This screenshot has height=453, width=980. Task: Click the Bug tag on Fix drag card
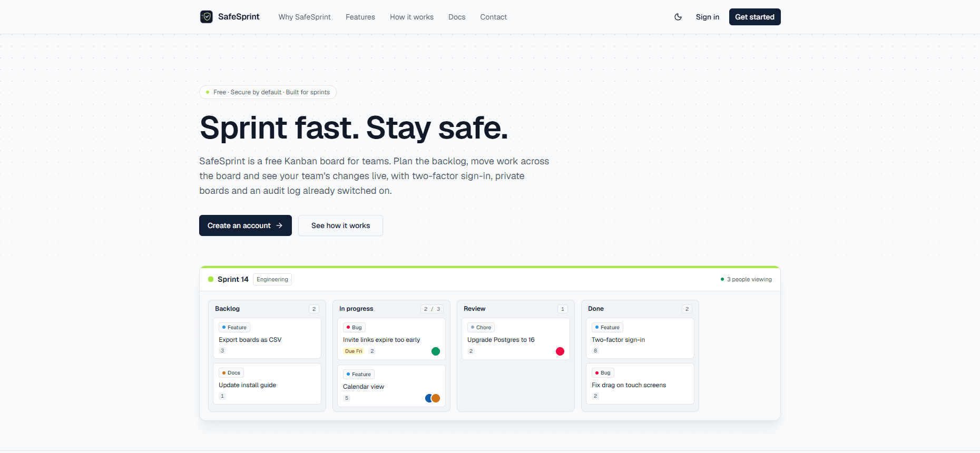pos(603,373)
